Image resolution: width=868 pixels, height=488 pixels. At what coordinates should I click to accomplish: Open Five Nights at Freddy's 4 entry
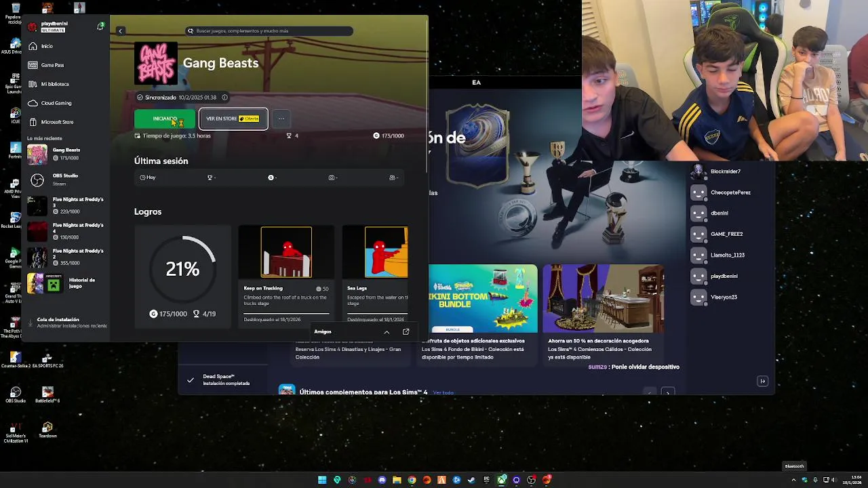[x=66, y=231]
